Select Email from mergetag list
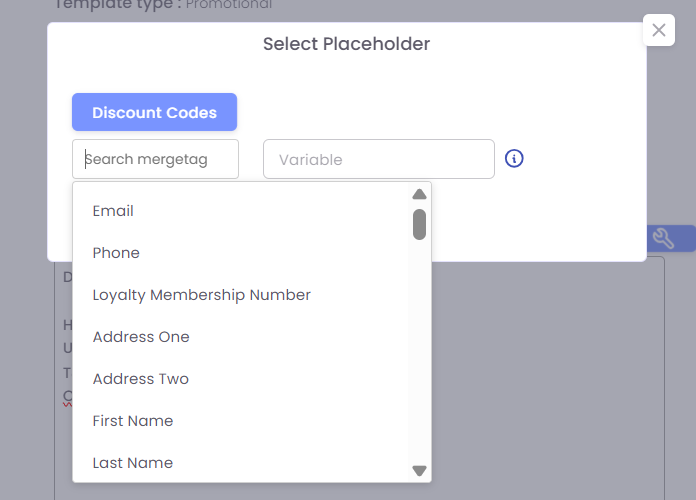 coord(113,211)
